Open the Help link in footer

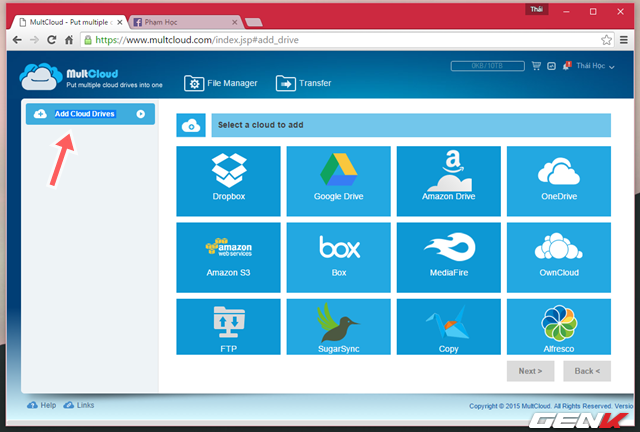pyautogui.click(x=42, y=405)
